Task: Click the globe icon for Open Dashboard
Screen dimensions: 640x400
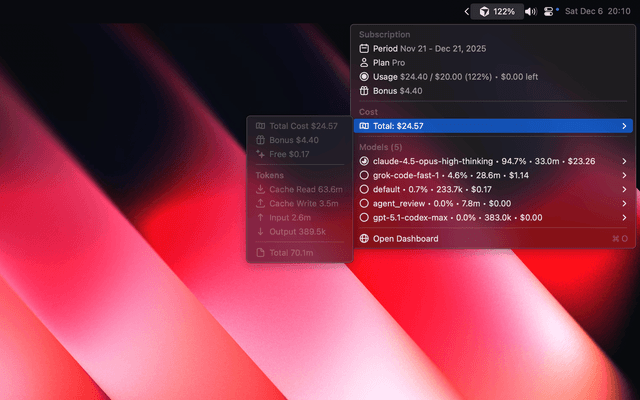Action: [x=364, y=239]
